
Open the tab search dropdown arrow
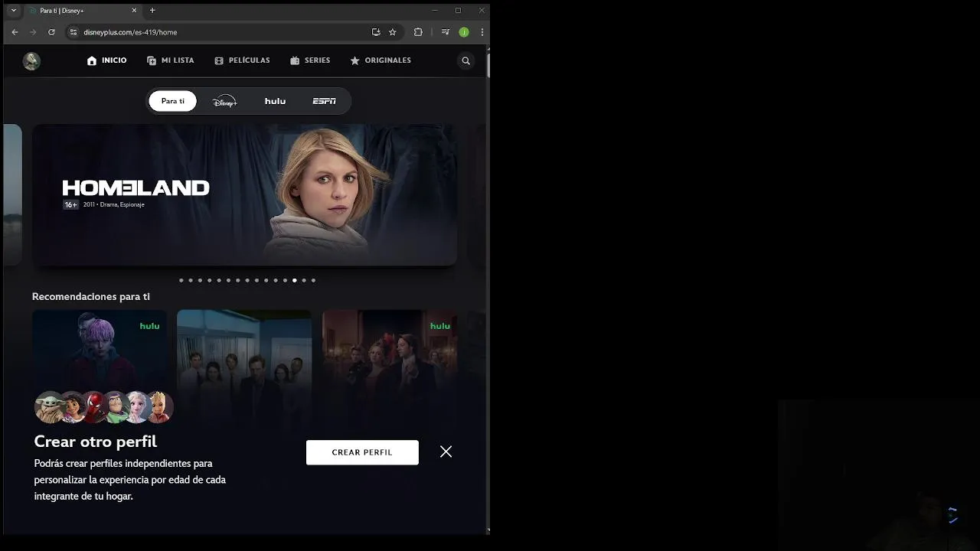pyautogui.click(x=14, y=11)
